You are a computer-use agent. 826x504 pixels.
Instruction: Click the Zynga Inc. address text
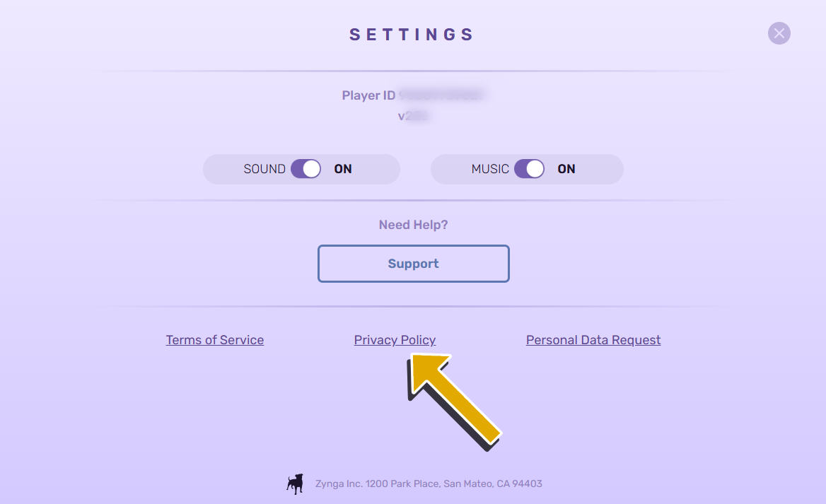(429, 484)
